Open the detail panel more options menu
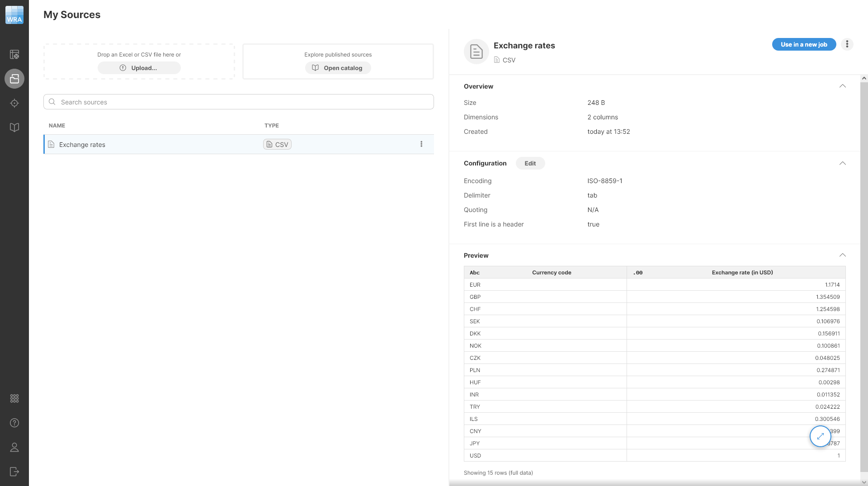Image resolution: width=868 pixels, height=486 pixels. point(847,44)
